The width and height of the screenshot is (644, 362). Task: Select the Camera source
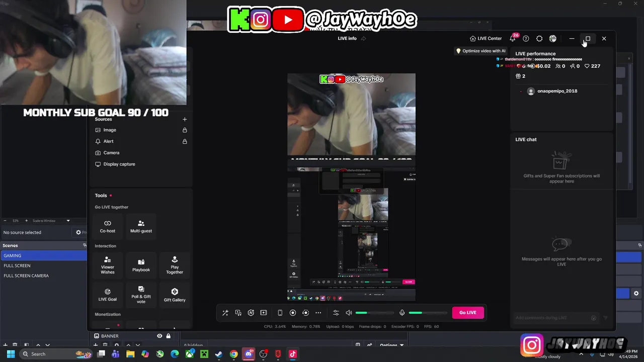click(x=111, y=153)
